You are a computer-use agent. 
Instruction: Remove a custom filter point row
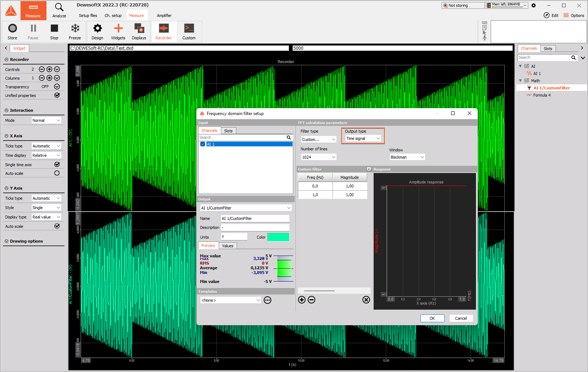coord(312,300)
